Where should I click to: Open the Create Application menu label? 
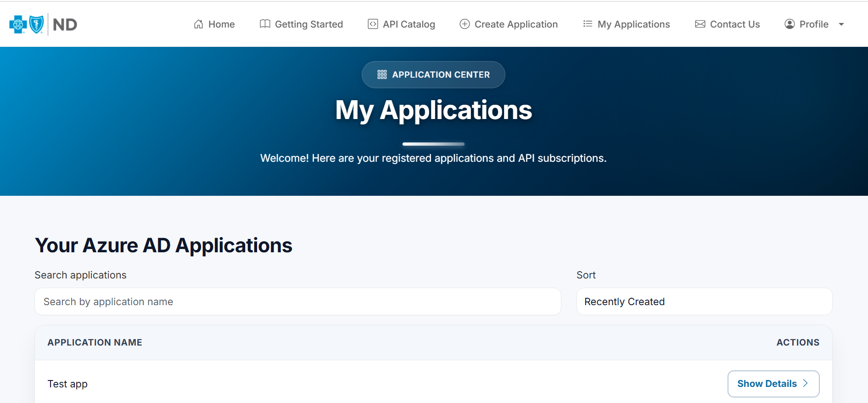coord(516,24)
